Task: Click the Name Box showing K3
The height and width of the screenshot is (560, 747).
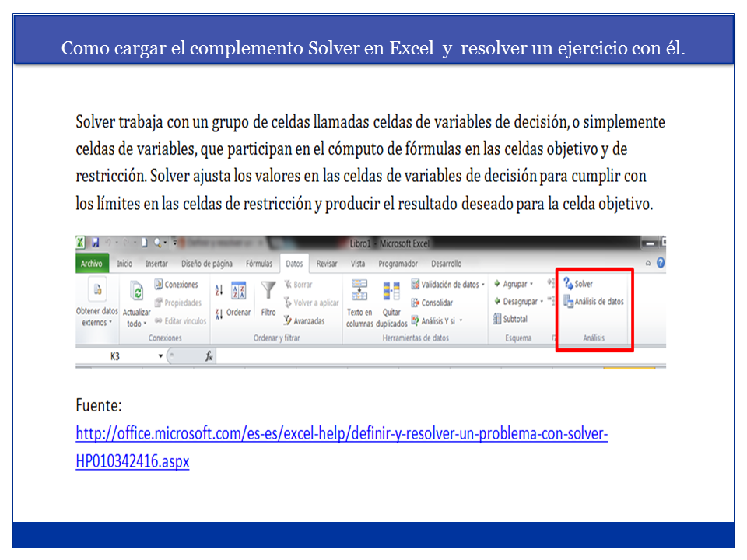Action: 116,356
